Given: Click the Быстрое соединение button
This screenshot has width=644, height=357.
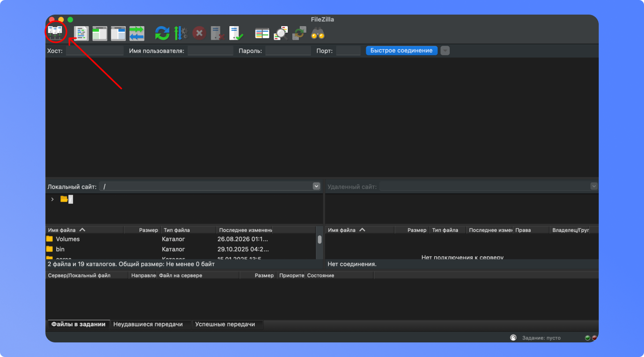Looking at the screenshot, I should point(401,51).
